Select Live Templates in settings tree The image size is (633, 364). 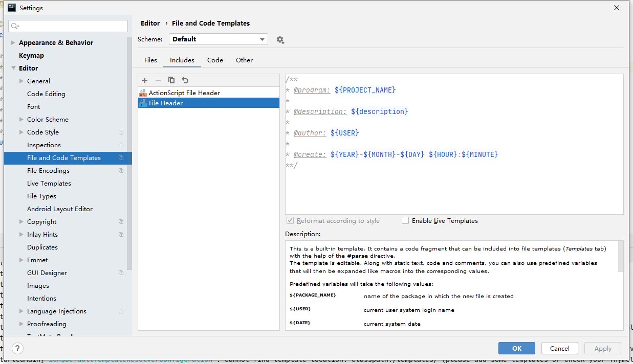pyautogui.click(x=49, y=184)
